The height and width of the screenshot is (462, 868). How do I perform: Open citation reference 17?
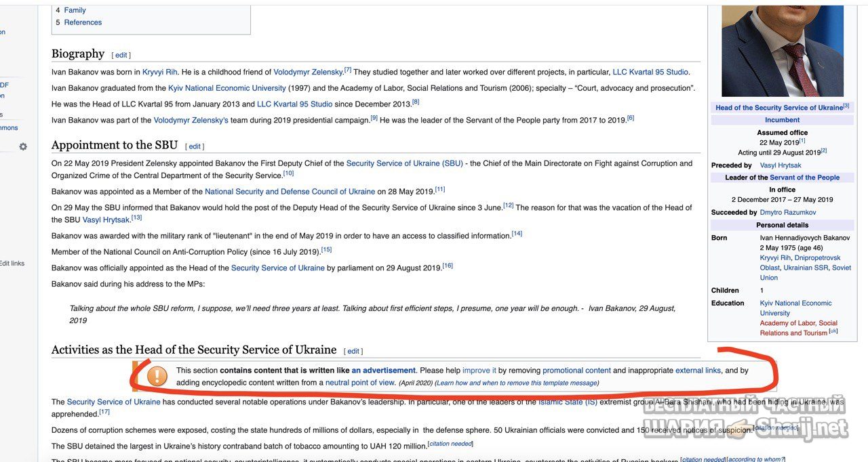coord(104,412)
